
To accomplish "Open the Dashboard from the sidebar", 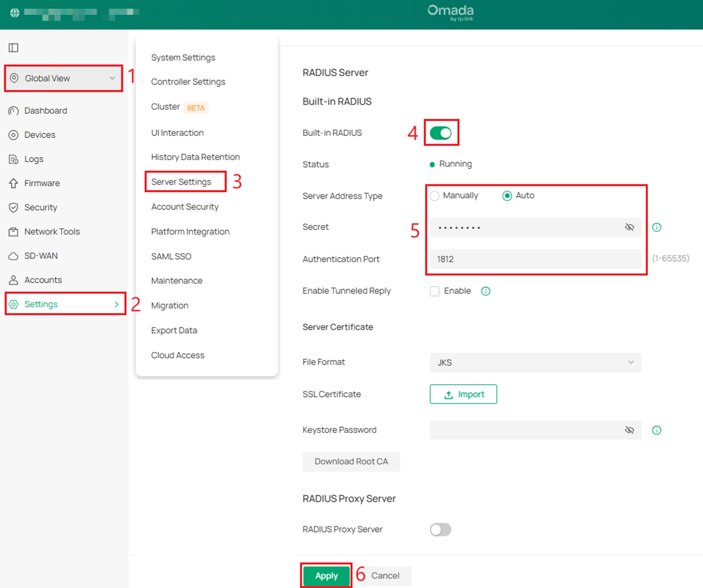I will 46,111.
